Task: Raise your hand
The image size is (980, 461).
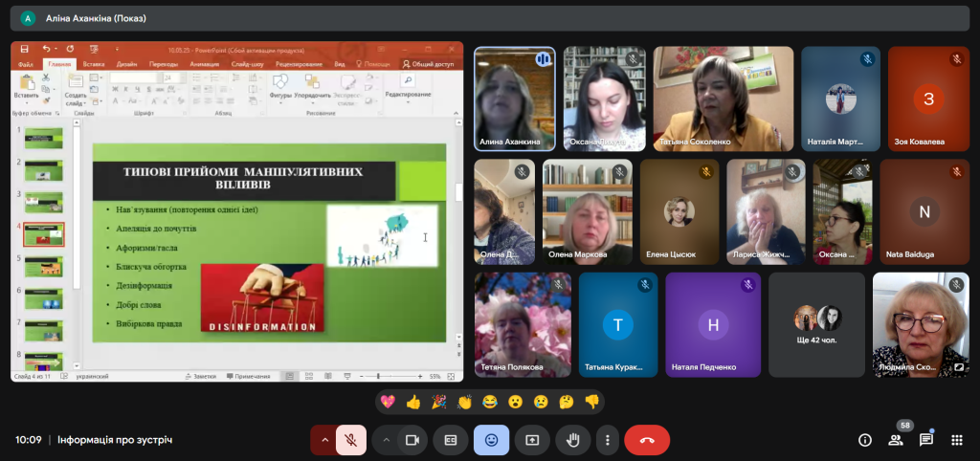Action: click(572, 440)
